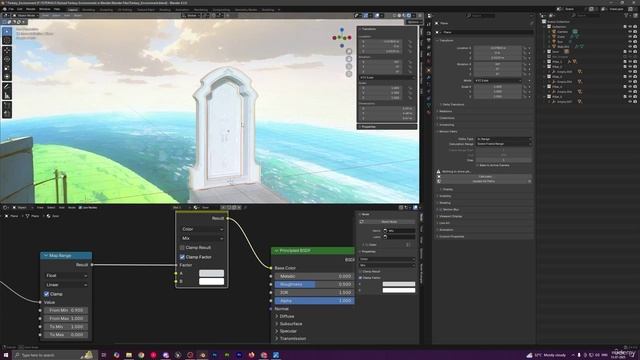This screenshot has height=360, width=640.
Task: Open the Output properties tab icon
Action: click(x=429, y=40)
